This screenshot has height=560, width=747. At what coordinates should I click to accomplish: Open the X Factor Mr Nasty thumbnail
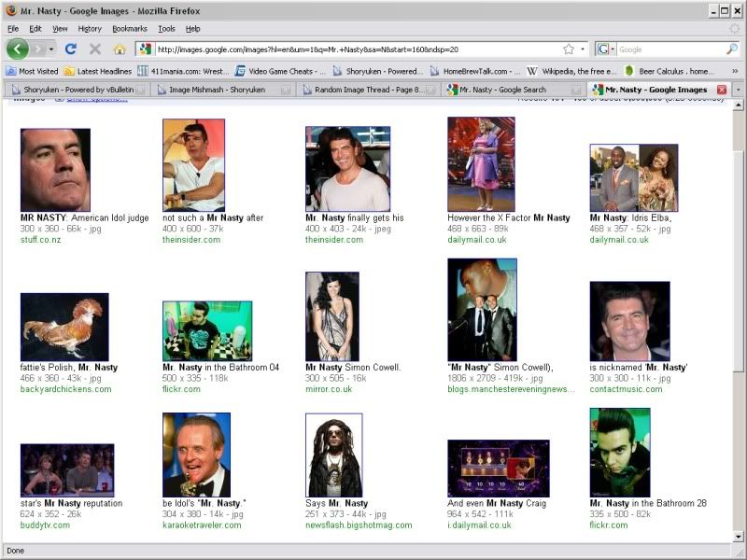click(481, 164)
